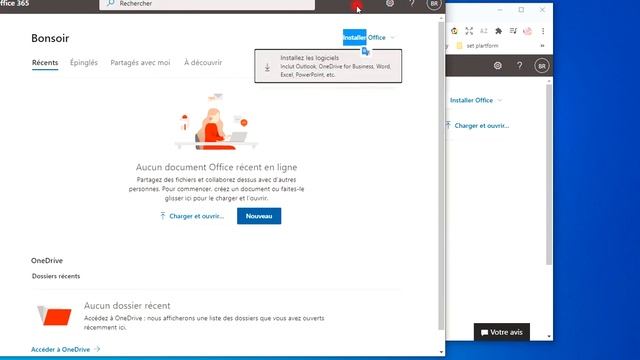Open the help question mark in the front Office header
640x360 pixels.
tap(412, 3)
